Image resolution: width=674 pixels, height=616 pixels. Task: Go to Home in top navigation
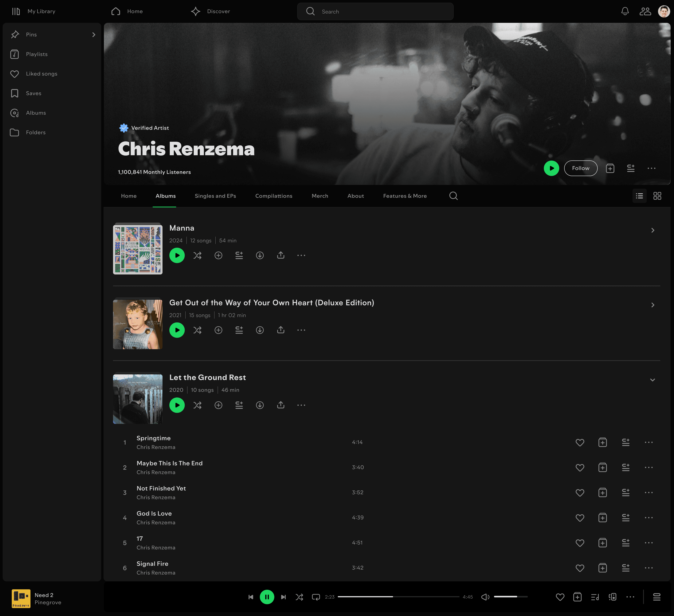coord(127,11)
